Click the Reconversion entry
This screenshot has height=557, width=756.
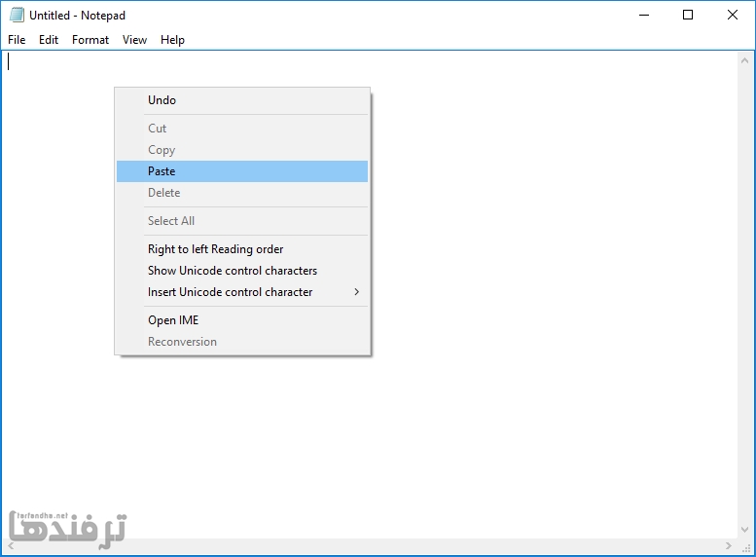click(x=242, y=342)
